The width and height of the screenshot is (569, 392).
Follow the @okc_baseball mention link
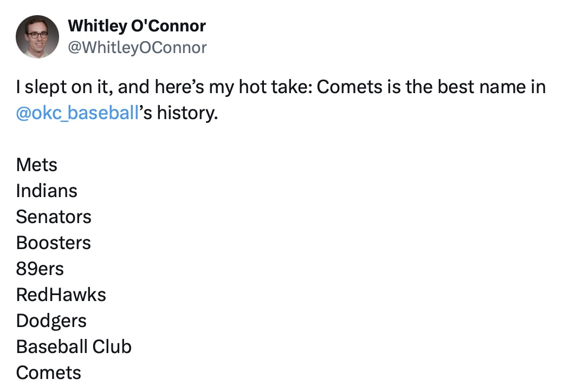point(77,114)
